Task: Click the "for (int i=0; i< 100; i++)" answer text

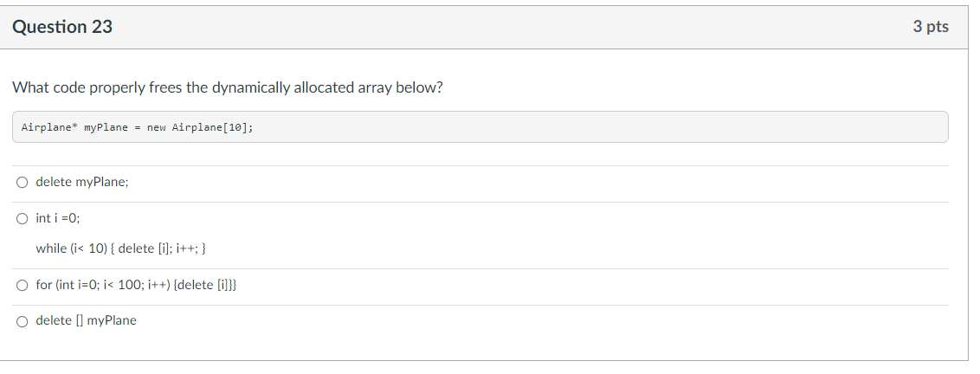Action: (x=136, y=285)
